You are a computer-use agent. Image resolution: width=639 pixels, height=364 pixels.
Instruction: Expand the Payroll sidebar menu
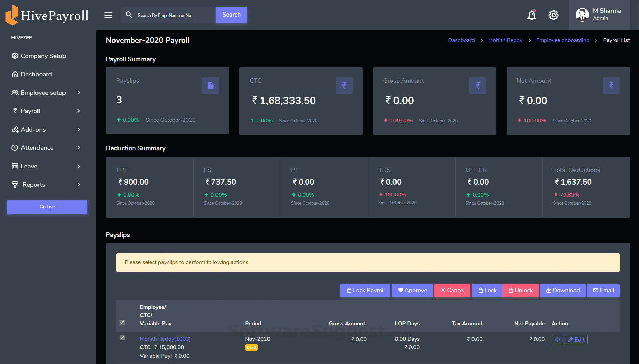[x=30, y=111]
